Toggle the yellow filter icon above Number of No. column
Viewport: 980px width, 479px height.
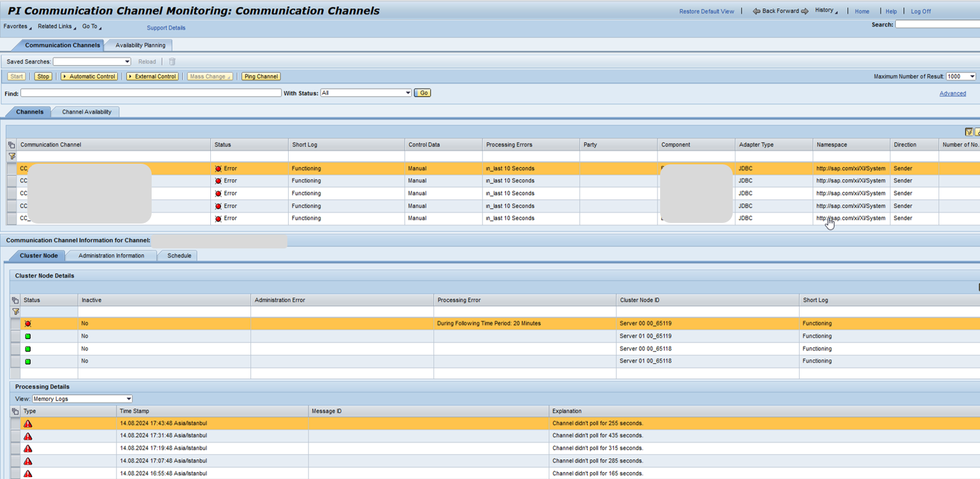pos(969,132)
